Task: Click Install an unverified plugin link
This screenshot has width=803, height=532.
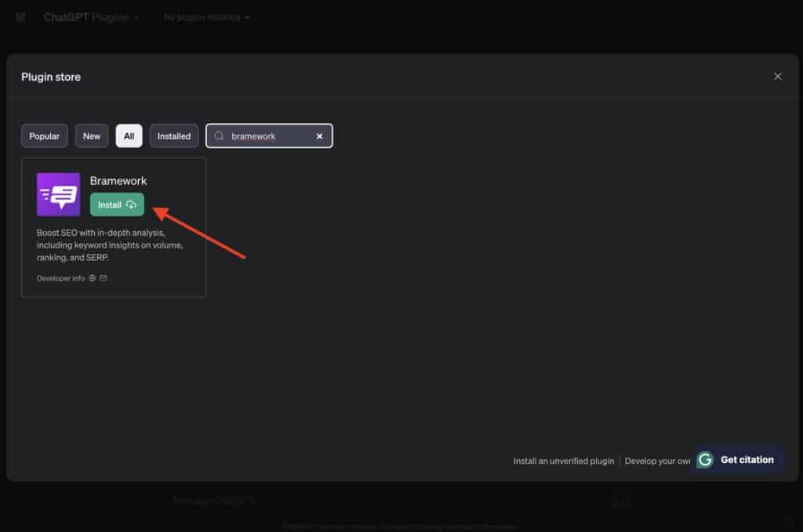Action: click(x=564, y=461)
